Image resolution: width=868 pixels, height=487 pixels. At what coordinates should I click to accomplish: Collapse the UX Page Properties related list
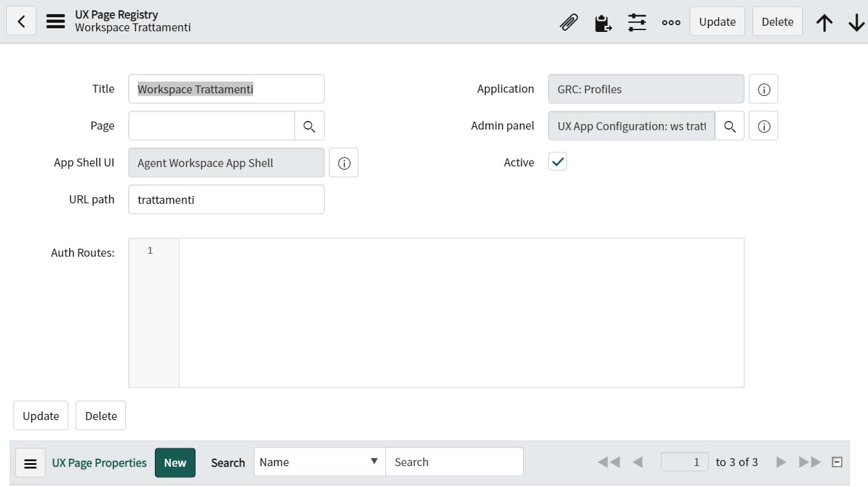tap(837, 462)
